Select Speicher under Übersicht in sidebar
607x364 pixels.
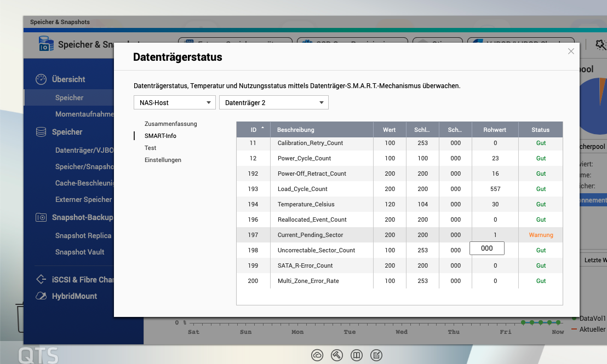(x=69, y=97)
